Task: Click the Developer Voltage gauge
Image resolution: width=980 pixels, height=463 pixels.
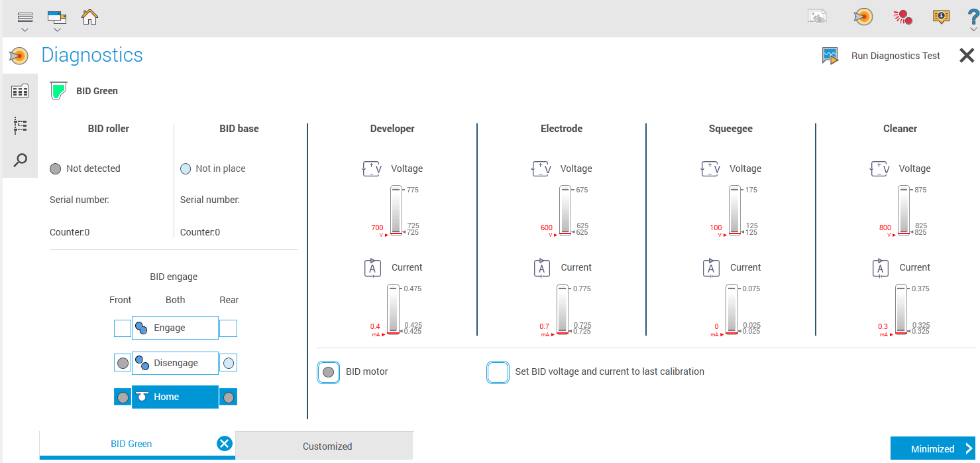Action: point(396,211)
